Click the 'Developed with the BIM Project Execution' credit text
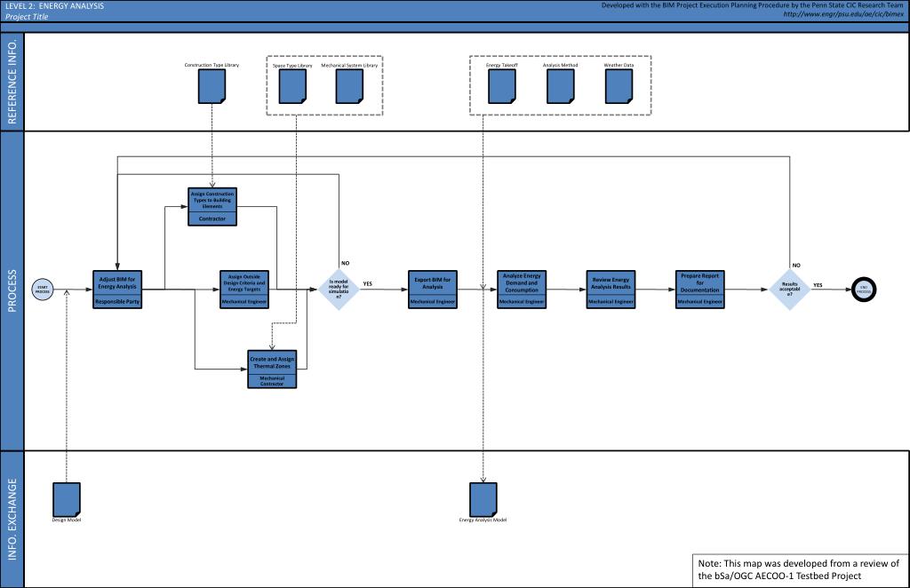910x588 pixels. pyautogui.click(x=752, y=5)
